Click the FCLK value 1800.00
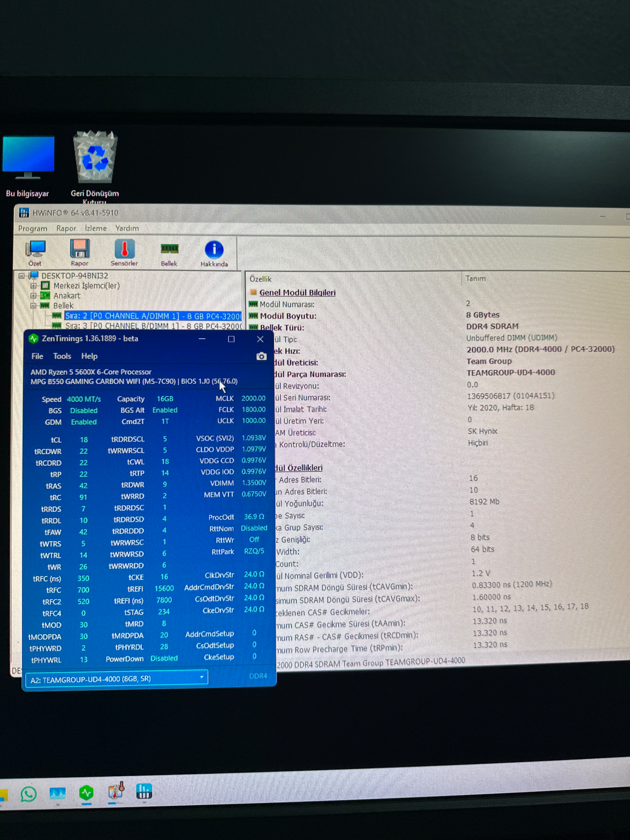The height and width of the screenshot is (840, 630). click(254, 409)
